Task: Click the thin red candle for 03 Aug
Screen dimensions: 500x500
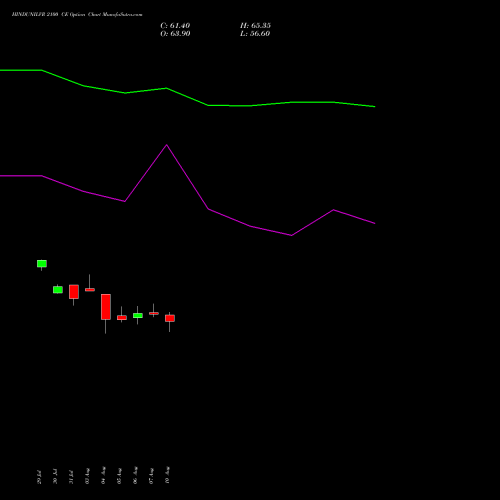Action: (90, 290)
